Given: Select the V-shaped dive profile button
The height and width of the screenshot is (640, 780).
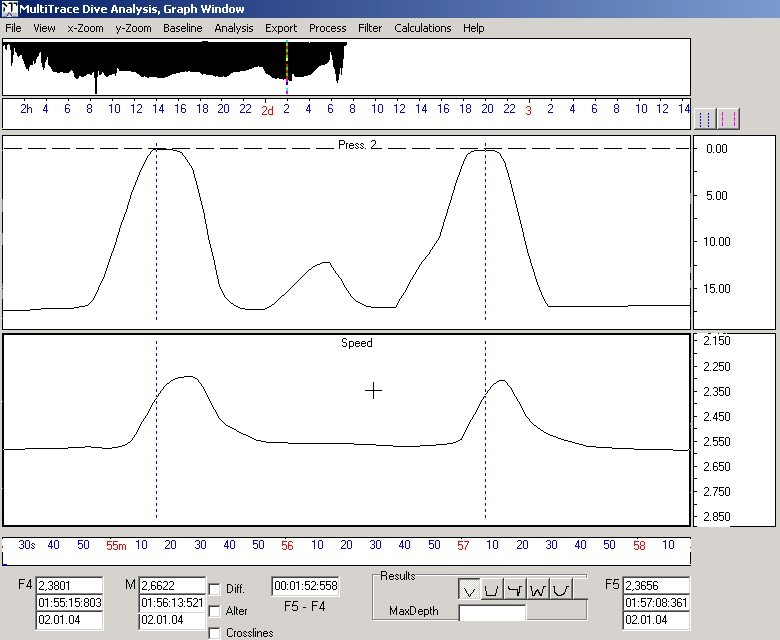Looking at the screenshot, I should pos(469,591).
